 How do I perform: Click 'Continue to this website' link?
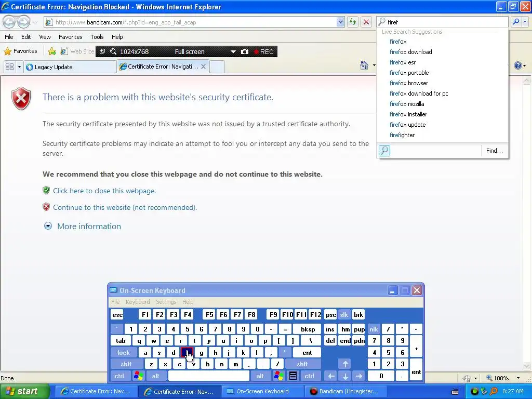click(125, 207)
